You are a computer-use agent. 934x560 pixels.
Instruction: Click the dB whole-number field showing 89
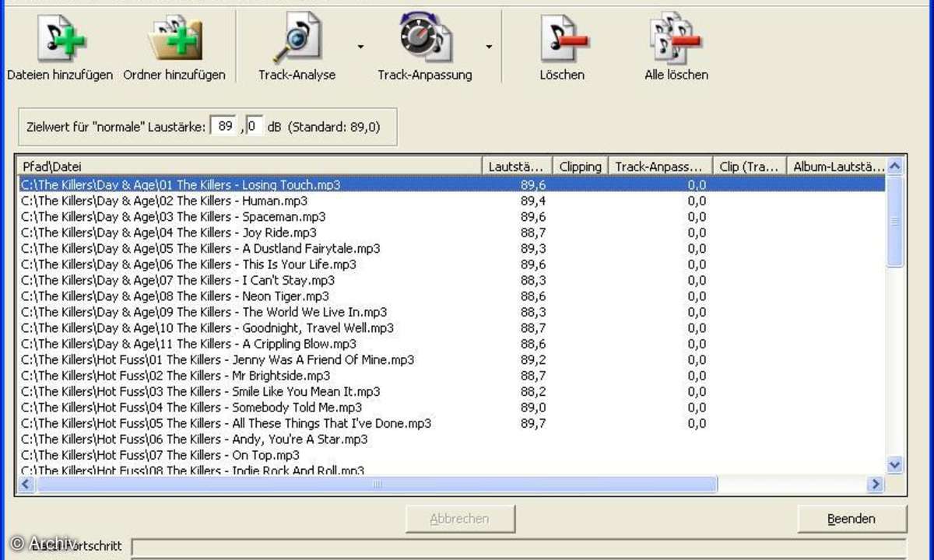(224, 126)
